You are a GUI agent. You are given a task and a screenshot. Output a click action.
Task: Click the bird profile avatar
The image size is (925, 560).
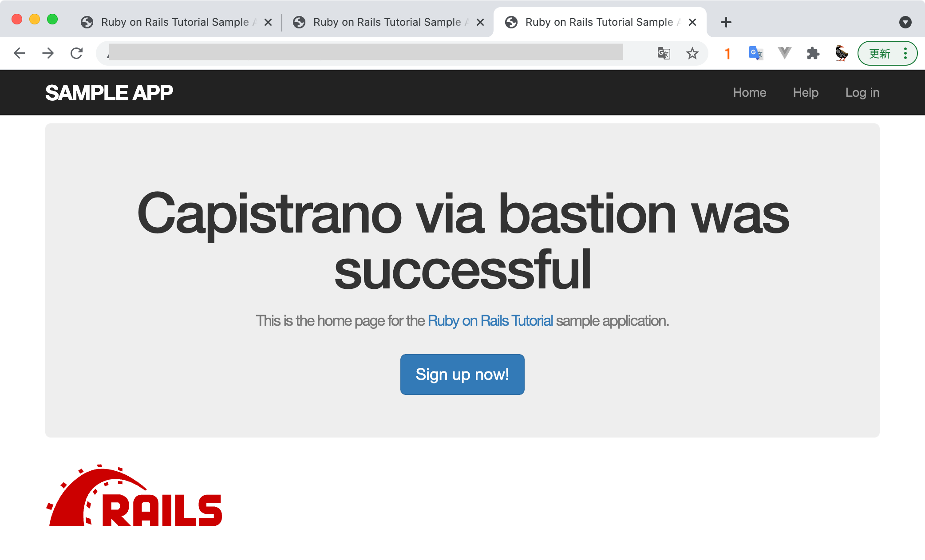(x=841, y=53)
